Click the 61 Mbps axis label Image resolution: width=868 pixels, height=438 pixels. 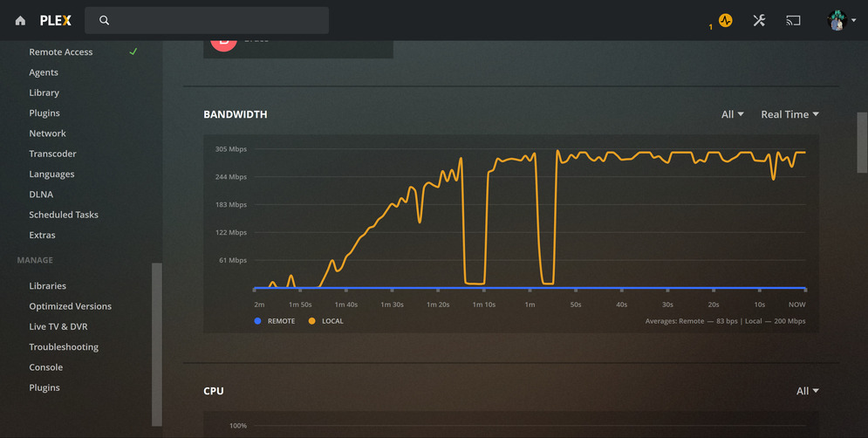coord(233,260)
